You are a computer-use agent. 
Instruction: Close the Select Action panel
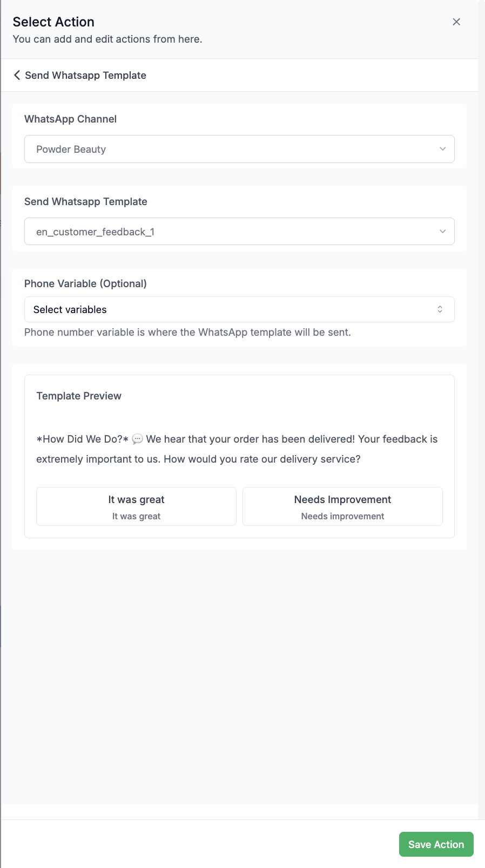click(x=456, y=22)
